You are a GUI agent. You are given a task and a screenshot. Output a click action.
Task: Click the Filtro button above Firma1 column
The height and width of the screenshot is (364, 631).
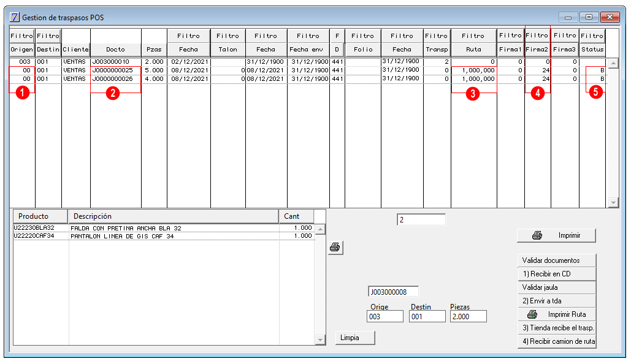tap(511, 36)
